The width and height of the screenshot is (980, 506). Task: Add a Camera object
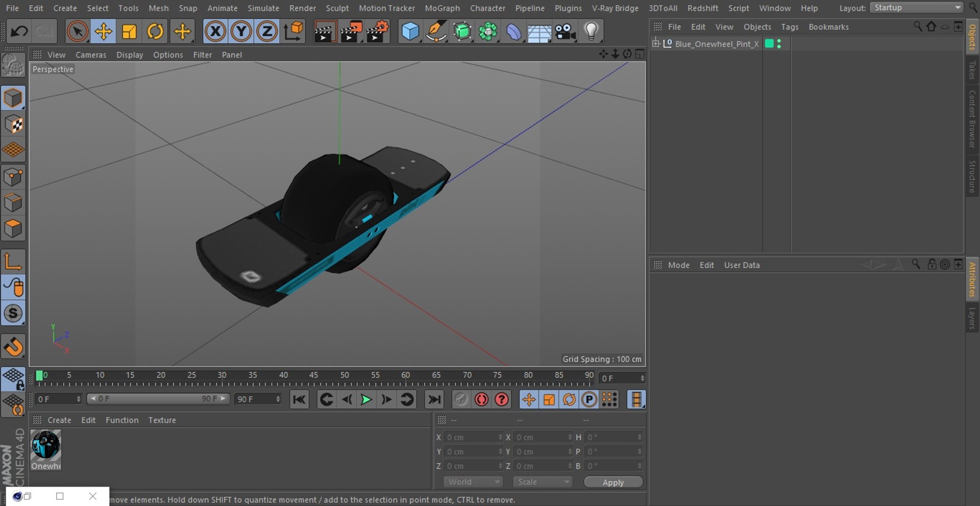click(566, 32)
